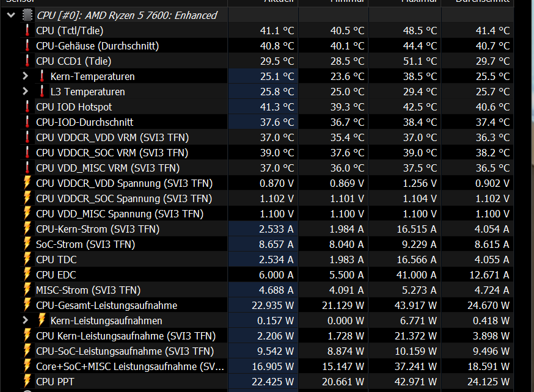Click the thermometer icon for Kern-Temperaturen
534x392 pixels.
[42, 76]
